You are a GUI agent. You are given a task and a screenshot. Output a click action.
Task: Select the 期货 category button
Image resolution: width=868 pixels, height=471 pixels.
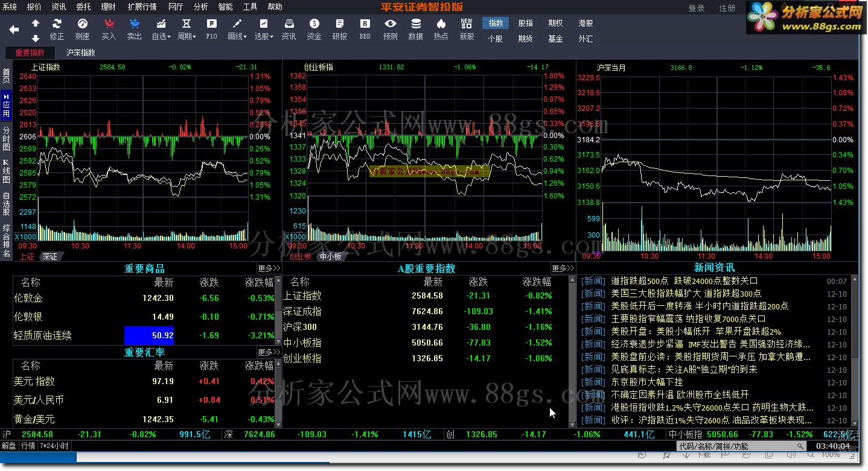(x=526, y=39)
